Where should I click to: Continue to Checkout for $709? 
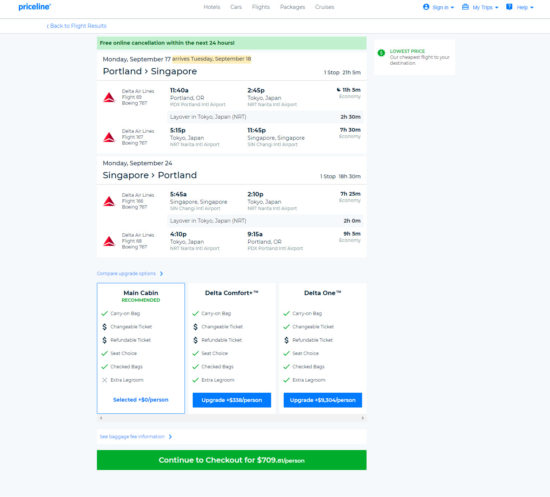point(232,460)
